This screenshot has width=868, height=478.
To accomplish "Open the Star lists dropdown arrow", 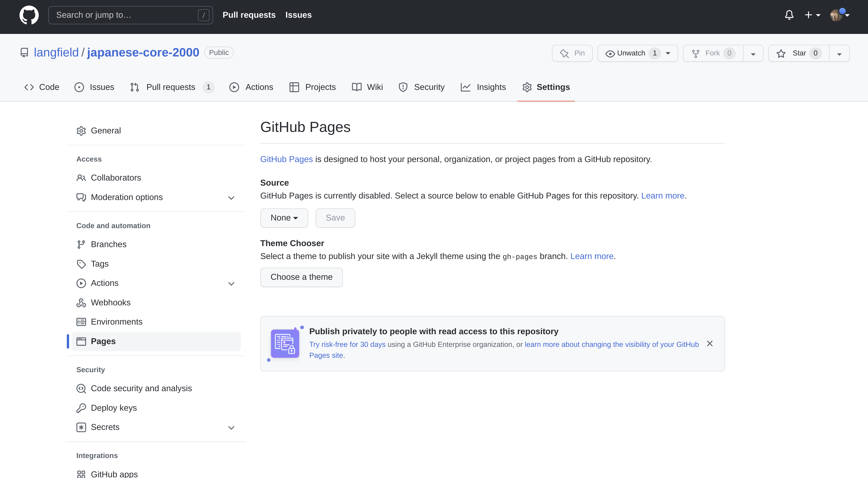I will 839,53.
